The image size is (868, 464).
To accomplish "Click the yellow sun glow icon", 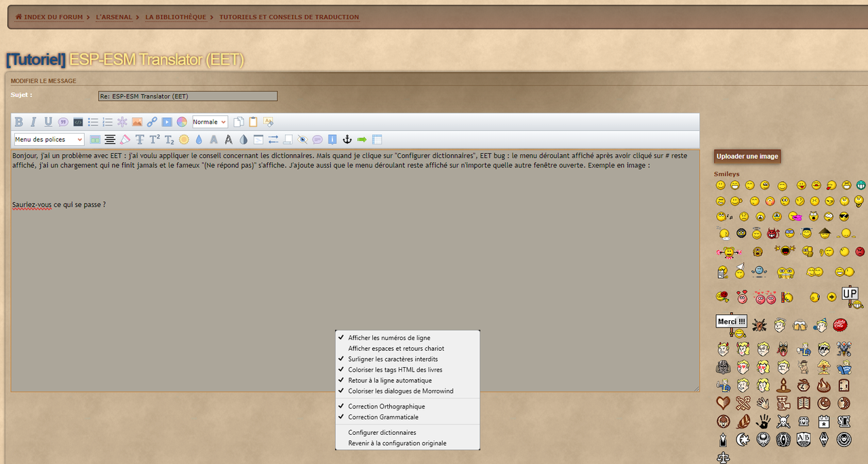I will (184, 140).
